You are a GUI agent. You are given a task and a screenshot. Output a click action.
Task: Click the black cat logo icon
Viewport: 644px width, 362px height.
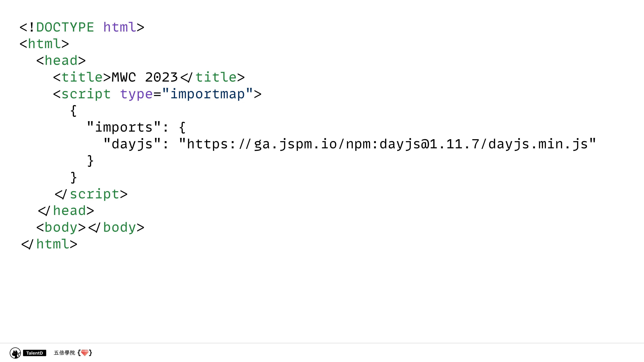pyautogui.click(x=15, y=353)
